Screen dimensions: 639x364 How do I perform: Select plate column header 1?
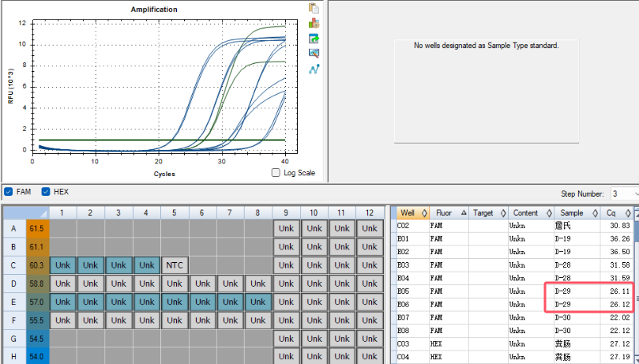pyautogui.click(x=62, y=212)
